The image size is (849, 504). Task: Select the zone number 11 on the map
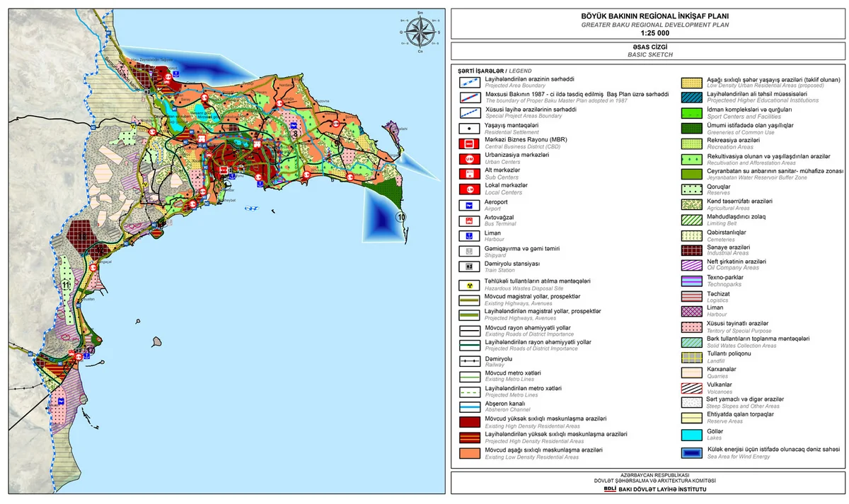point(67,285)
